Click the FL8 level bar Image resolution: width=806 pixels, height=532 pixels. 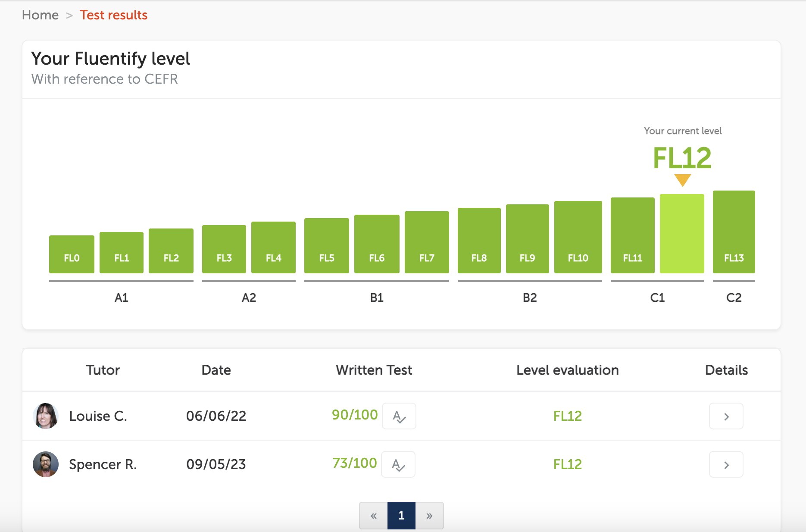click(479, 241)
